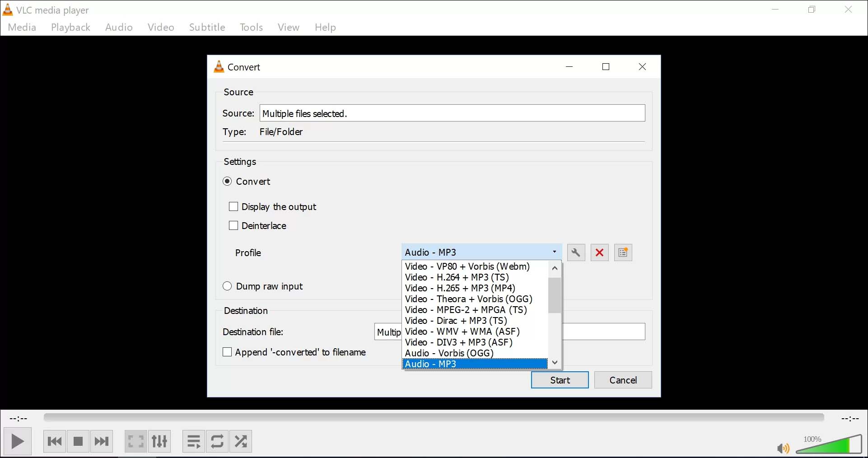The height and width of the screenshot is (458, 868).
Task: Toggle the loop repeat icon
Action: pyautogui.click(x=217, y=441)
